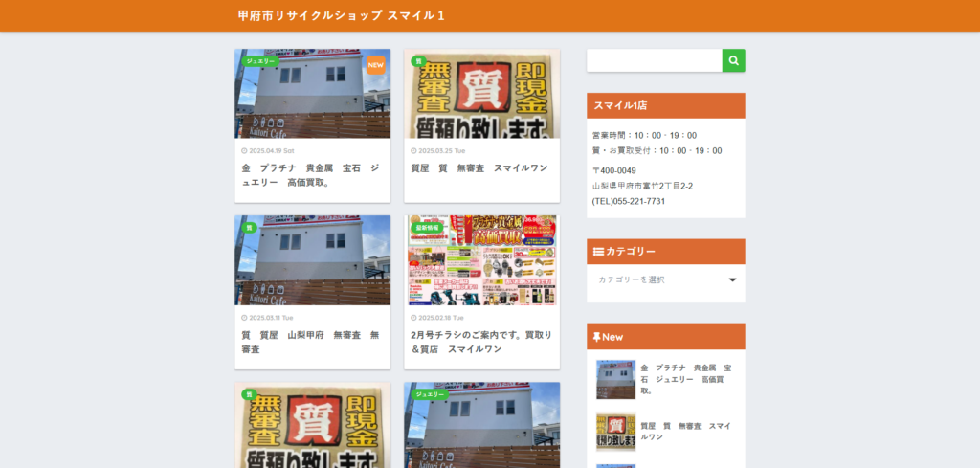Click the site title 甲府市リサイクルショップ スマイル１
Viewport: 980px width, 468px height.
(341, 15)
